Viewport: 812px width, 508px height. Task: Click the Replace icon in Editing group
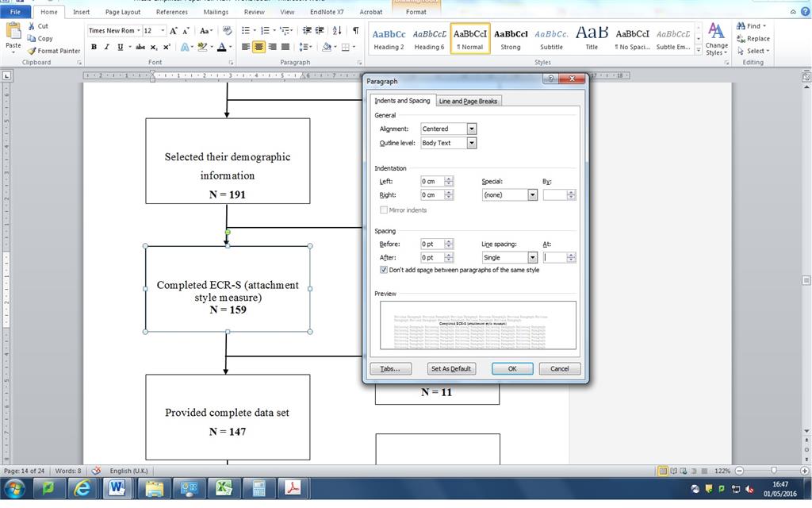tap(741, 38)
